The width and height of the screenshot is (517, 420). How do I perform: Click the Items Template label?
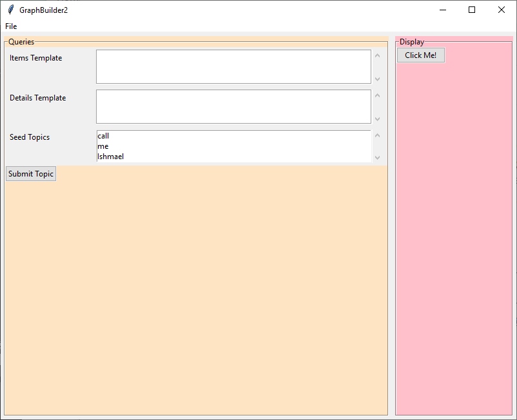pyautogui.click(x=36, y=58)
